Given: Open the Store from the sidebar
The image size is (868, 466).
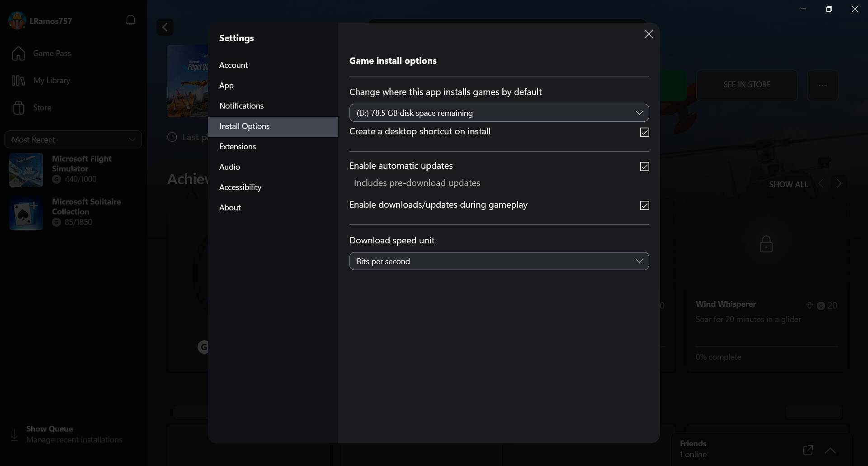Looking at the screenshot, I should (x=41, y=108).
